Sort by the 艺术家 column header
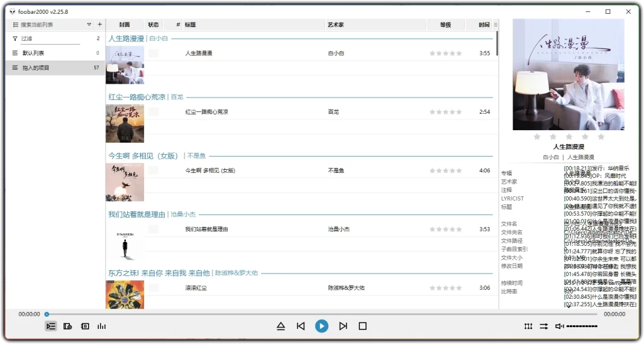 click(376, 25)
